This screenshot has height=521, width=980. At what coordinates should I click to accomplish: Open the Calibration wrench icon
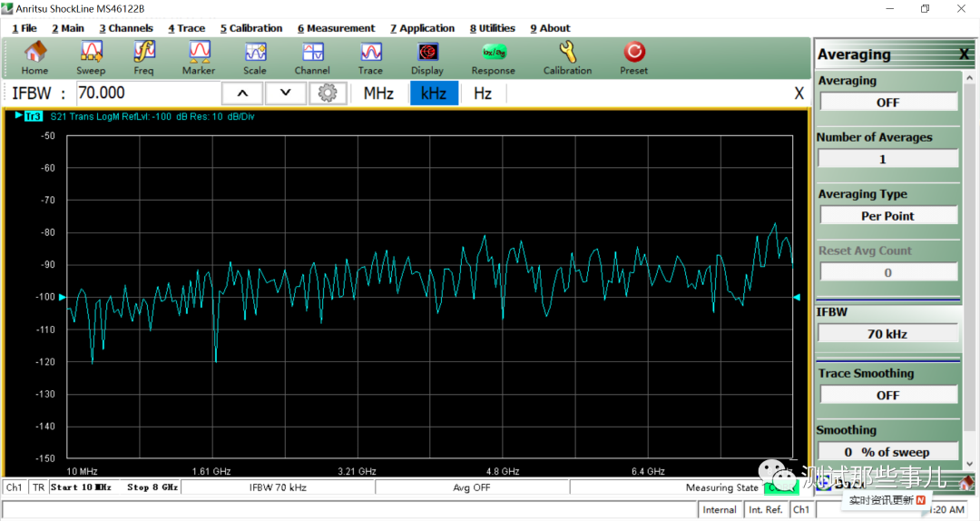tap(567, 58)
